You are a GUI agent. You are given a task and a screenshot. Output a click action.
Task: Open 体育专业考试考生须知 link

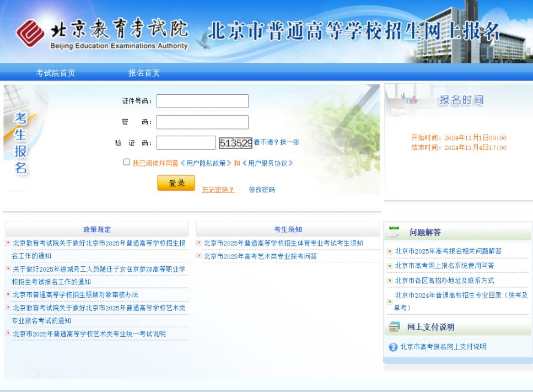click(x=283, y=243)
